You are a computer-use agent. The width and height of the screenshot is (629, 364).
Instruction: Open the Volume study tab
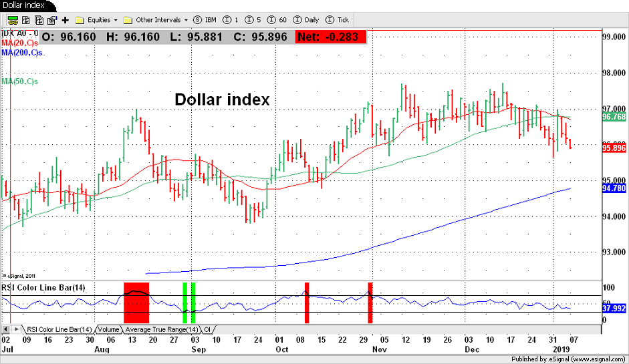point(109,329)
